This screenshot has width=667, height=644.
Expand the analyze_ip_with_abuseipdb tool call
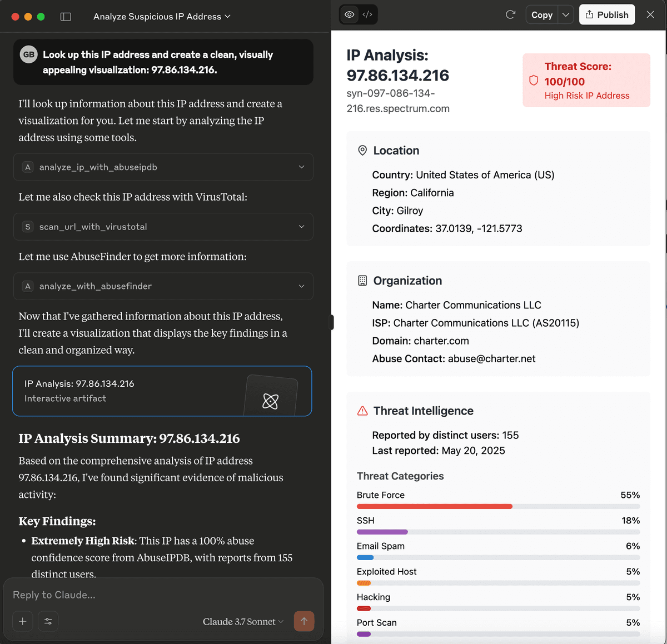pyautogui.click(x=163, y=167)
